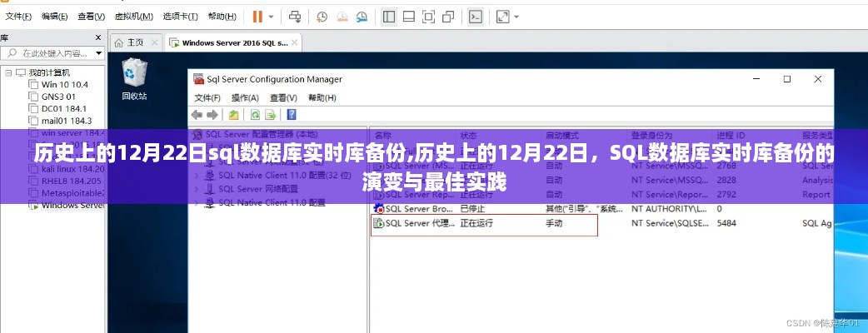This screenshot has width=868, height=333.
Task: Select the Win 10 10.4 virtual machine
Action: pos(64,85)
